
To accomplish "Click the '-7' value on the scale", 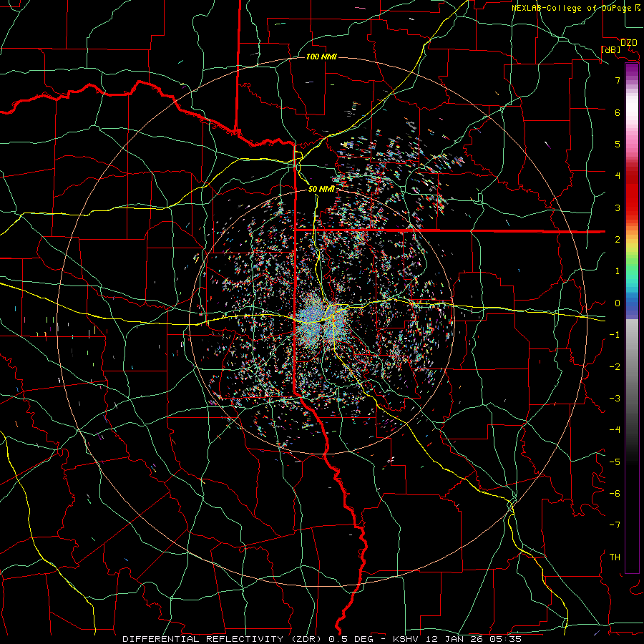I will (x=615, y=525).
